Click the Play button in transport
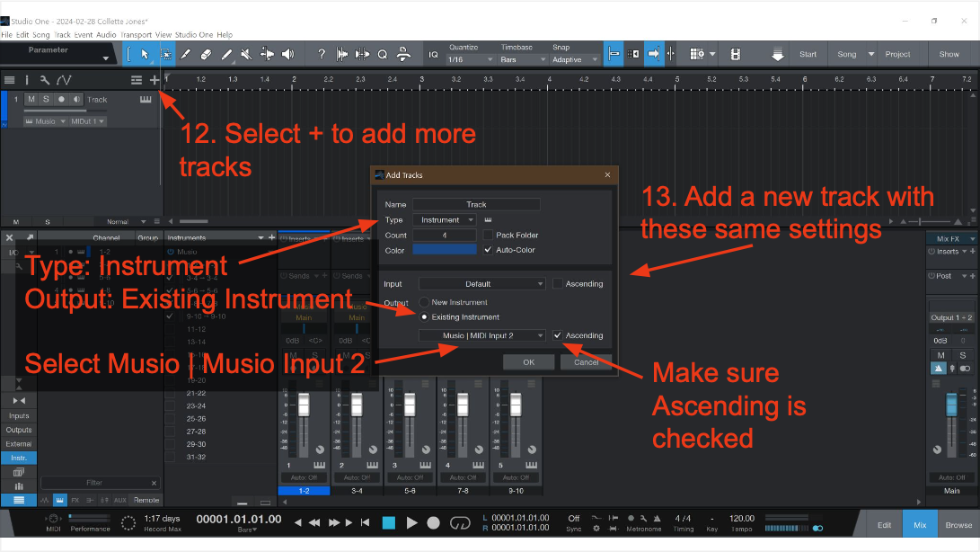This screenshot has height=552, width=980. click(411, 522)
